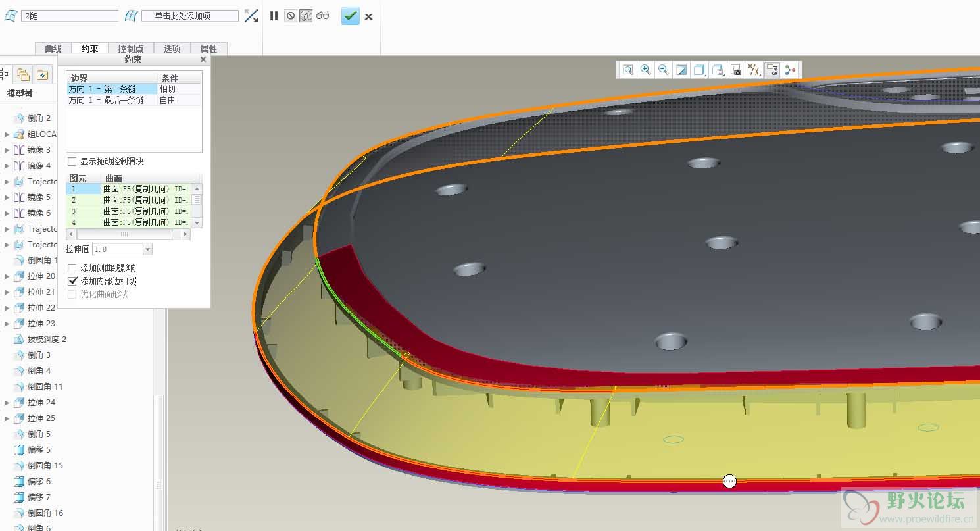
Task: Accept the feature with the green checkmark
Action: coord(351,16)
